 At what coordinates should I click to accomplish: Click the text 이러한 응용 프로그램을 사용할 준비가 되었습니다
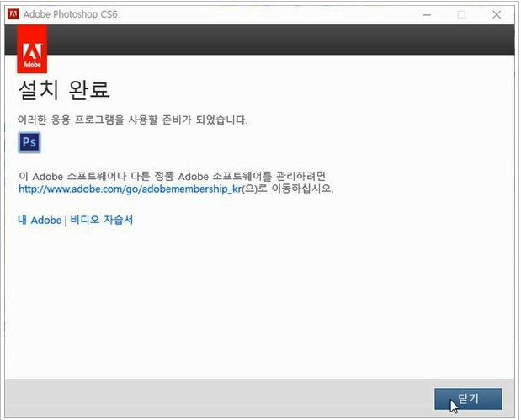133,120
